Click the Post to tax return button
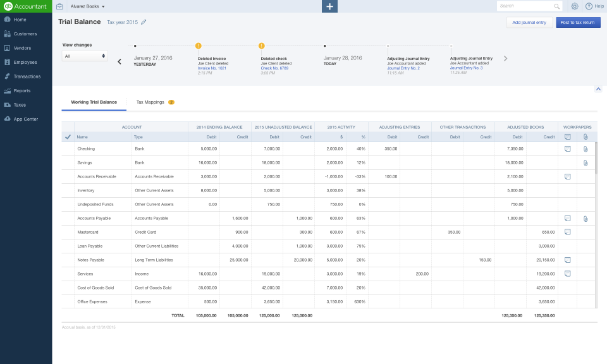 pyautogui.click(x=578, y=22)
